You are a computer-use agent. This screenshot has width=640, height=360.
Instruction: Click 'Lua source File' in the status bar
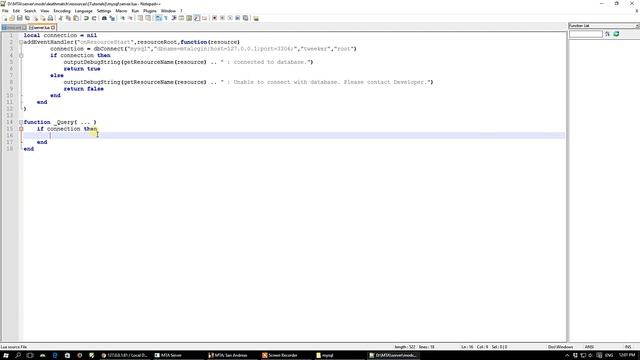pos(14,347)
